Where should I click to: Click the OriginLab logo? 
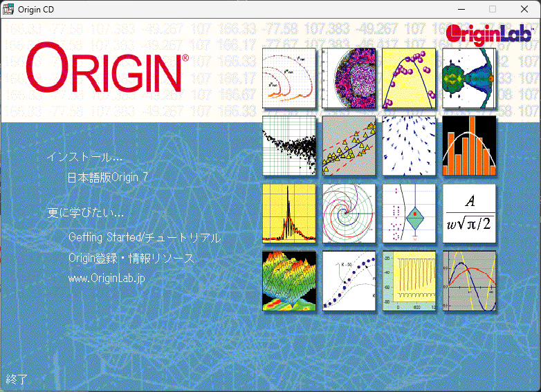click(x=490, y=35)
